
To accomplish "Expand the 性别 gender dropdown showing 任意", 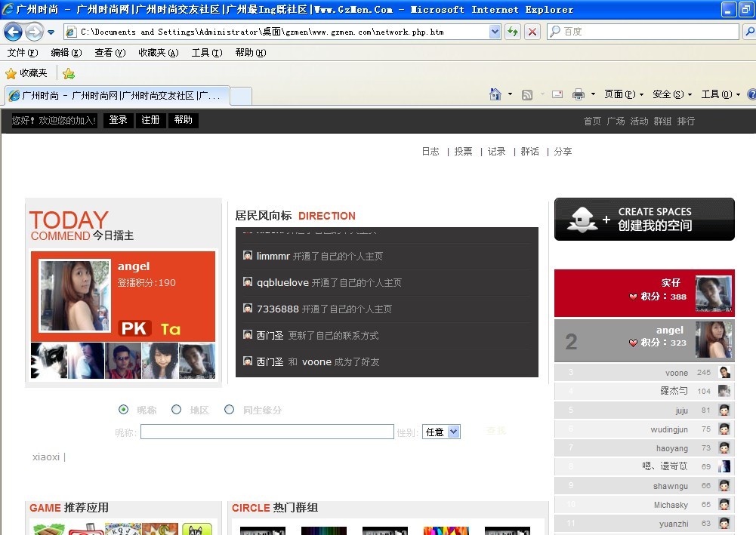I will click(441, 432).
